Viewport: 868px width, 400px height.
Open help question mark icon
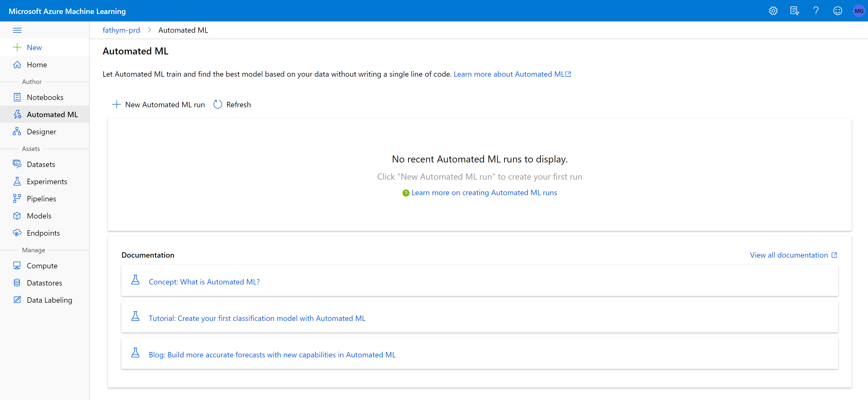(x=816, y=11)
